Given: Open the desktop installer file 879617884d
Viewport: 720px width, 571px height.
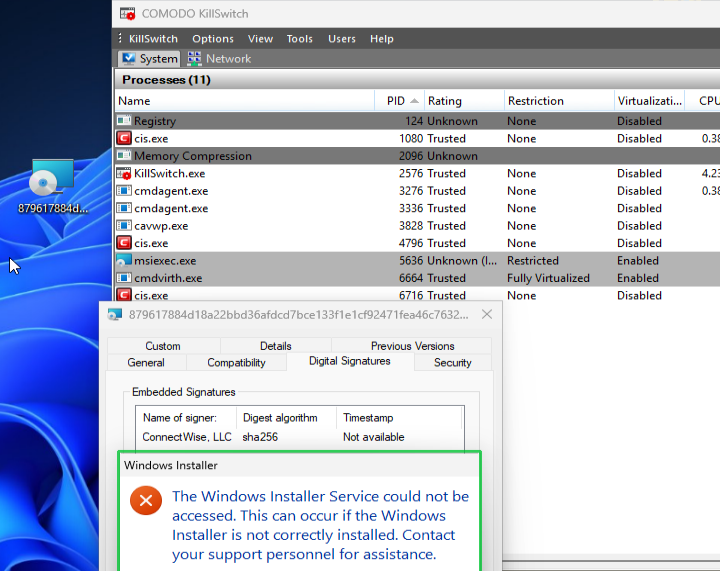Looking at the screenshot, I should (x=51, y=186).
